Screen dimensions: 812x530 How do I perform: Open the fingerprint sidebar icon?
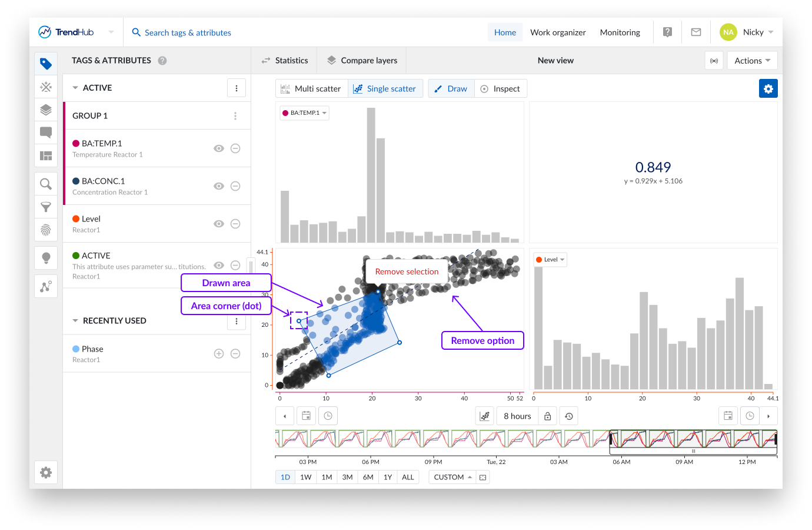tap(46, 230)
